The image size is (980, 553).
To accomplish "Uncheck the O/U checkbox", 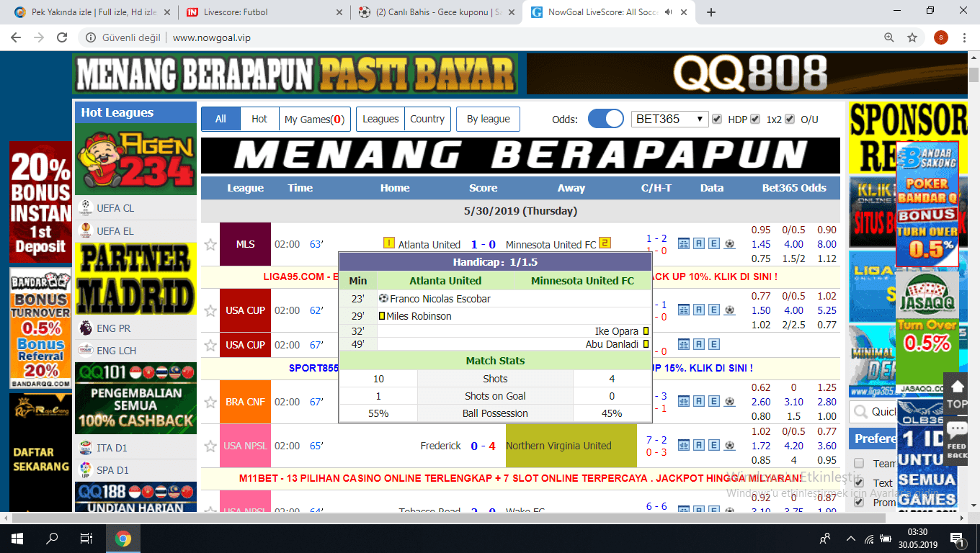I will pyautogui.click(x=790, y=119).
